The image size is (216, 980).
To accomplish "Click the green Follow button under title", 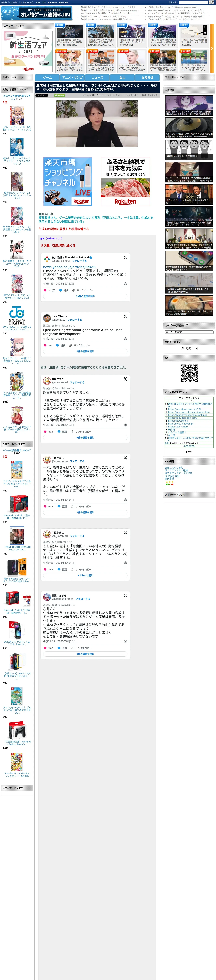I will pos(60,96).
